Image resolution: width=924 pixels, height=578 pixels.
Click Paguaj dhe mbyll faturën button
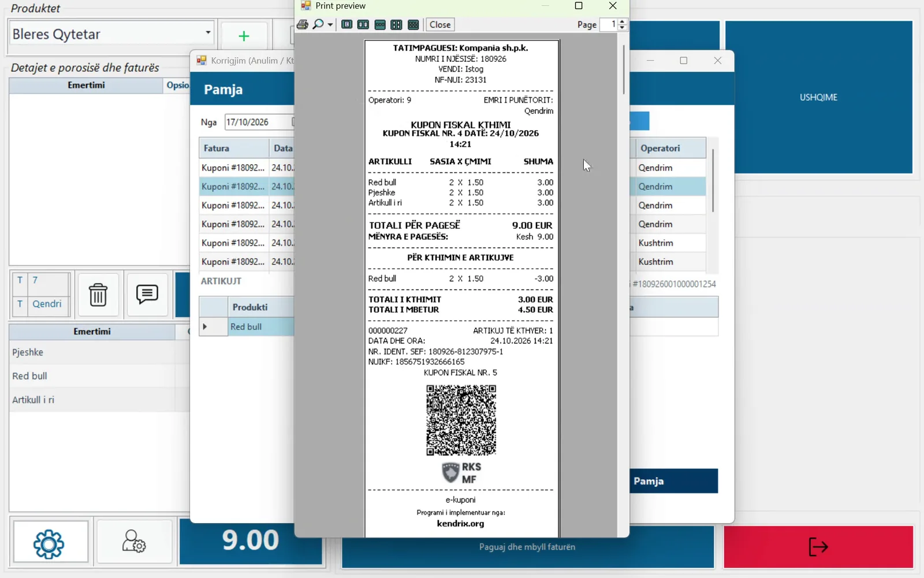(x=527, y=547)
